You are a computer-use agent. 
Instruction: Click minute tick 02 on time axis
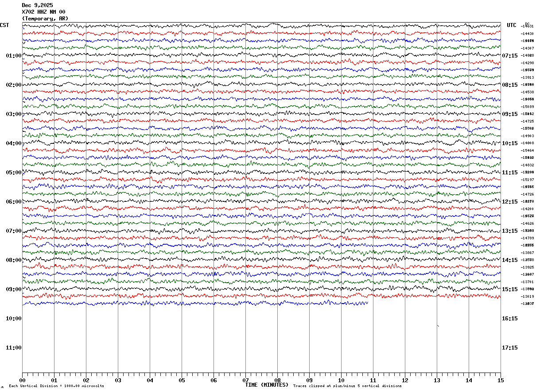[x=86, y=380]
